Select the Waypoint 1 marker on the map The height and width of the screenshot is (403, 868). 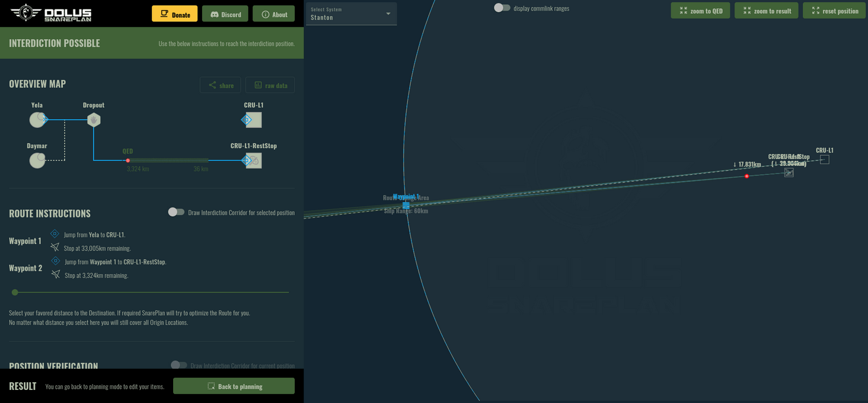[406, 204]
